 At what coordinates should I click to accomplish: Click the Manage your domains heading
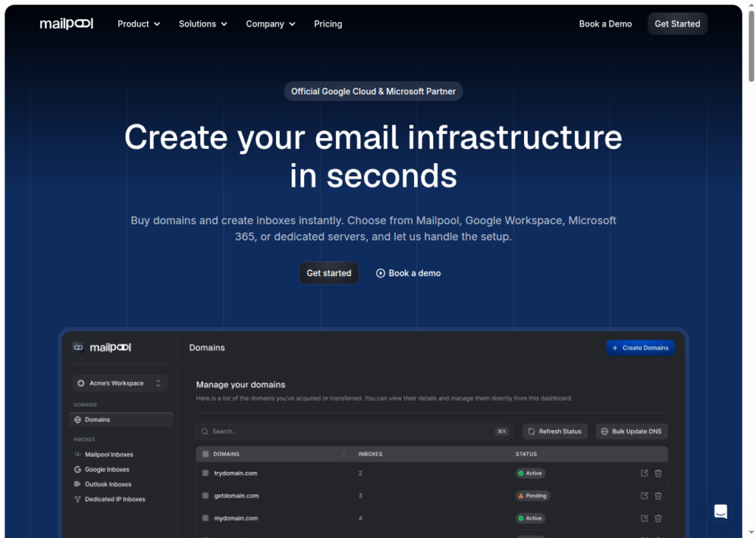[241, 384]
